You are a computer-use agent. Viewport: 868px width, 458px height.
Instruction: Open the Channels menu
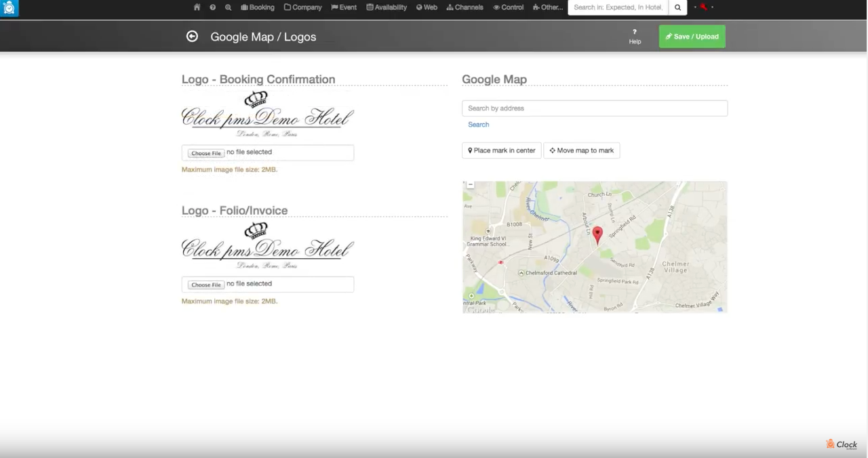tap(465, 7)
